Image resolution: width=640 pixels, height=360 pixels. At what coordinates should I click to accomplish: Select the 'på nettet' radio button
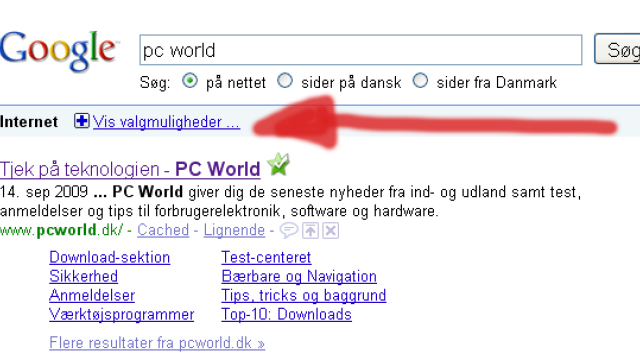190,81
